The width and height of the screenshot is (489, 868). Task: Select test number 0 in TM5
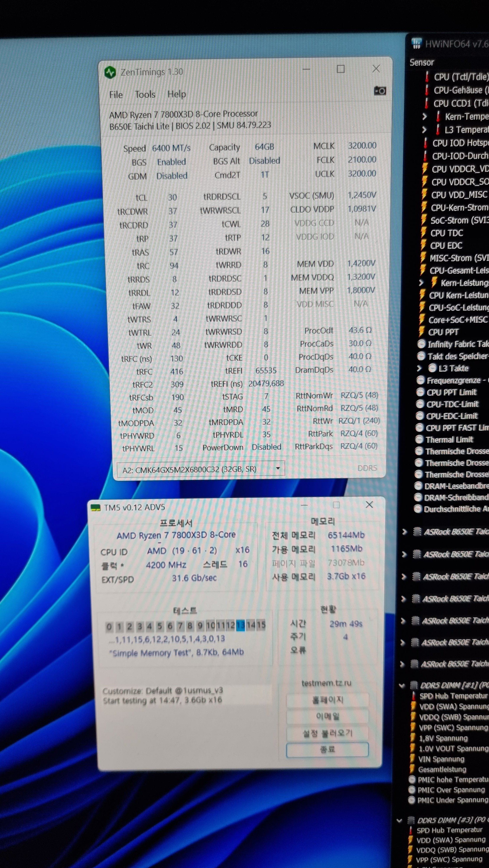109,627
